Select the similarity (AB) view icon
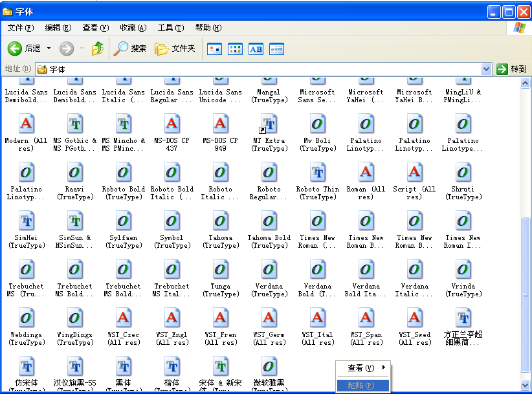 click(x=256, y=49)
